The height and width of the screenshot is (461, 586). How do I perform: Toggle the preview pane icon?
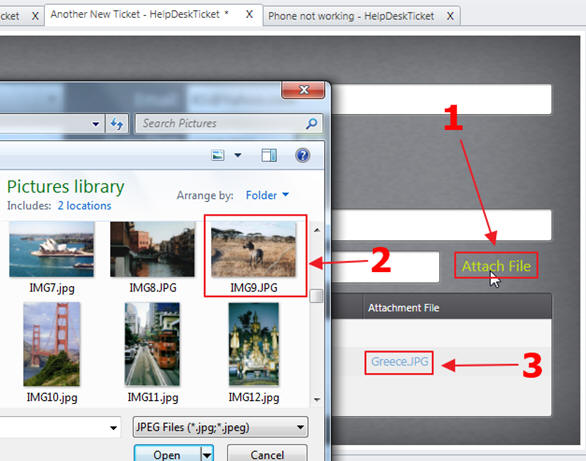pos(269,155)
